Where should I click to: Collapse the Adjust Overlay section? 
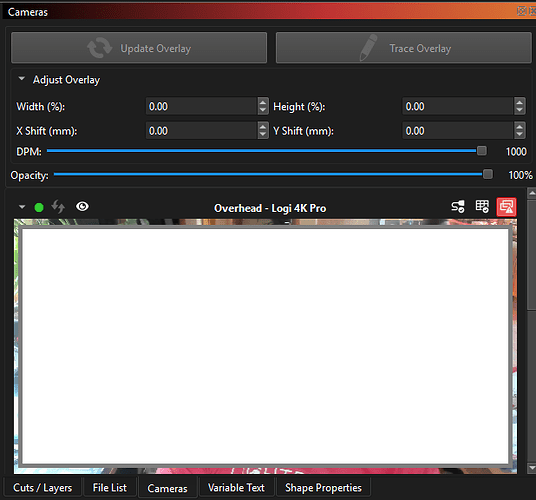[x=22, y=79]
